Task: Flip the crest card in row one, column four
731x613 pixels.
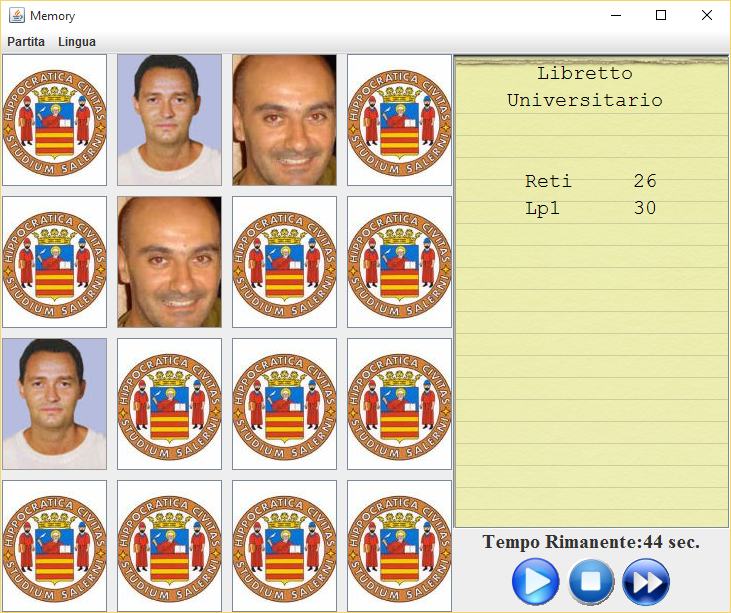Action: [x=400, y=120]
